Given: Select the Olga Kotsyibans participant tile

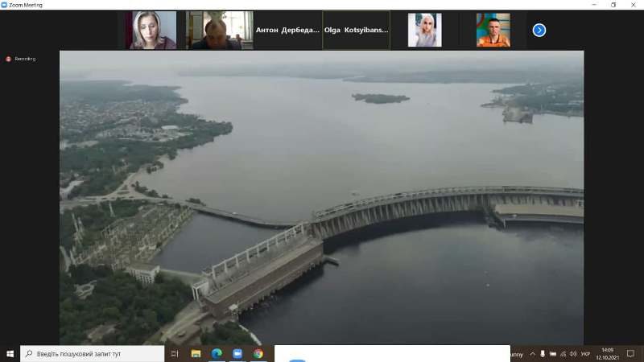Looking at the screenshot, I should 356,30.
